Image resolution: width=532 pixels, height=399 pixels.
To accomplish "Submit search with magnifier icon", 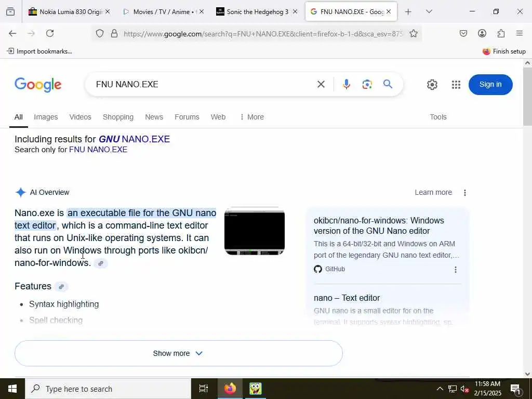I will tap(388, 84).
